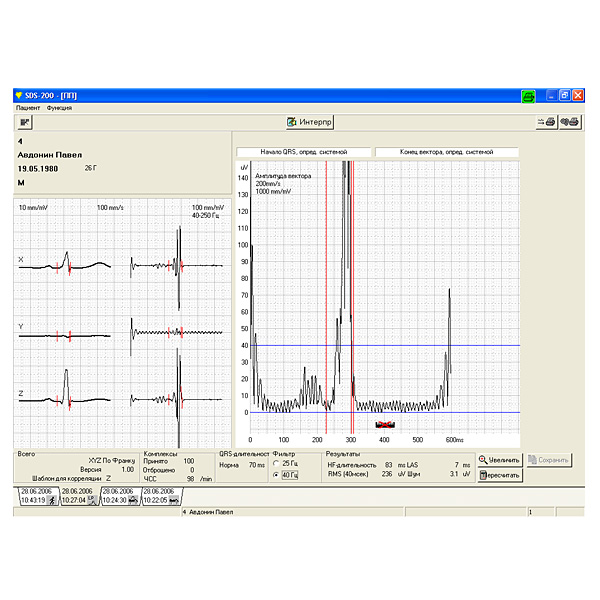The image size is (600, 600).
Task: Select the 25 Гц filter option
Action: (x=277, y=464)
